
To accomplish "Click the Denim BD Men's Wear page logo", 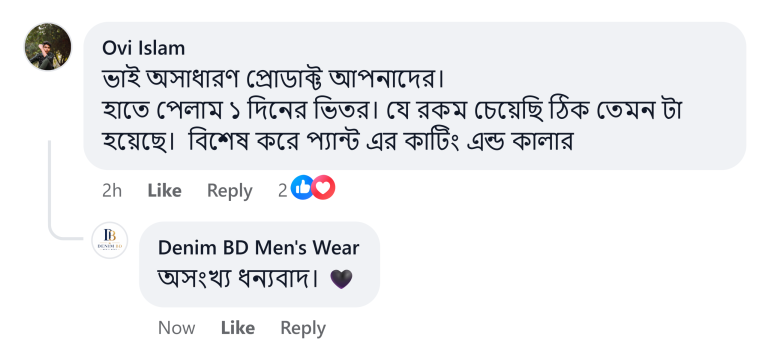I will click(x=110, y=240).
